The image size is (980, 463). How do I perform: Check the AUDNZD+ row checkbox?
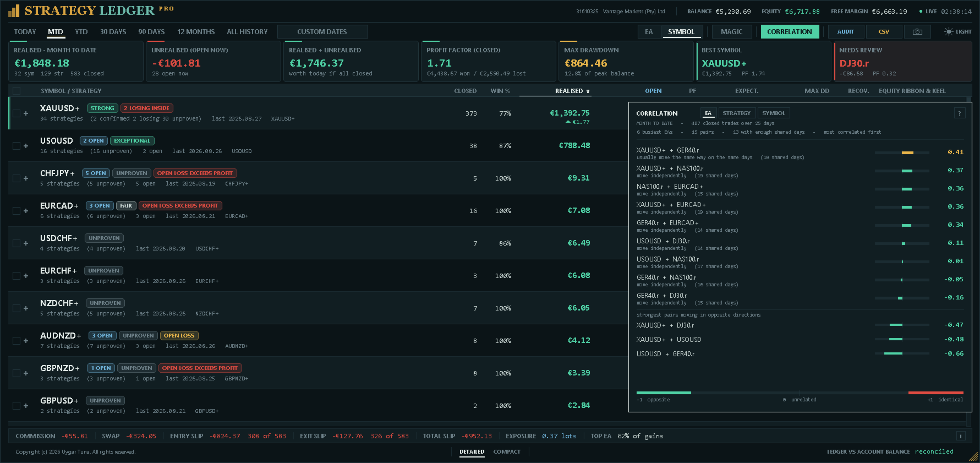pyautogui.click(x=17, y=341)
